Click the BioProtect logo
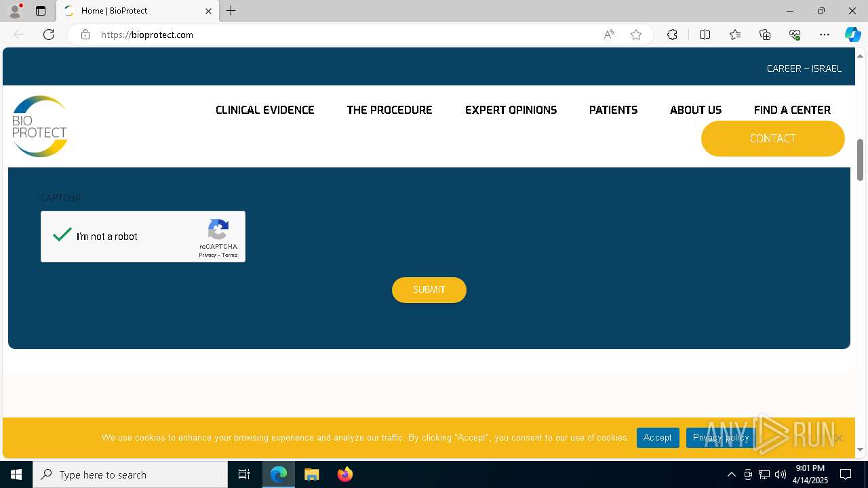The width and height of the screenshot is (868, 488). [x=39, y=127]
